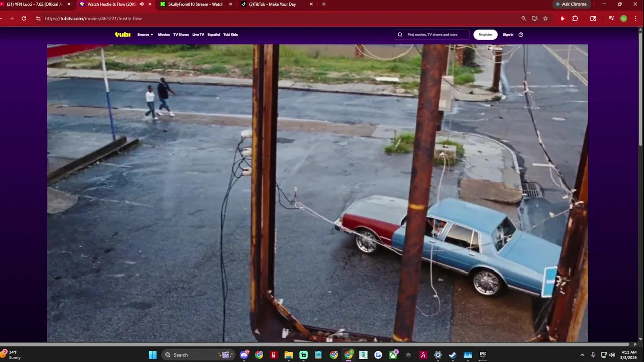Open the media controls icon
The image size is (644, 362).
pos(611,18)
